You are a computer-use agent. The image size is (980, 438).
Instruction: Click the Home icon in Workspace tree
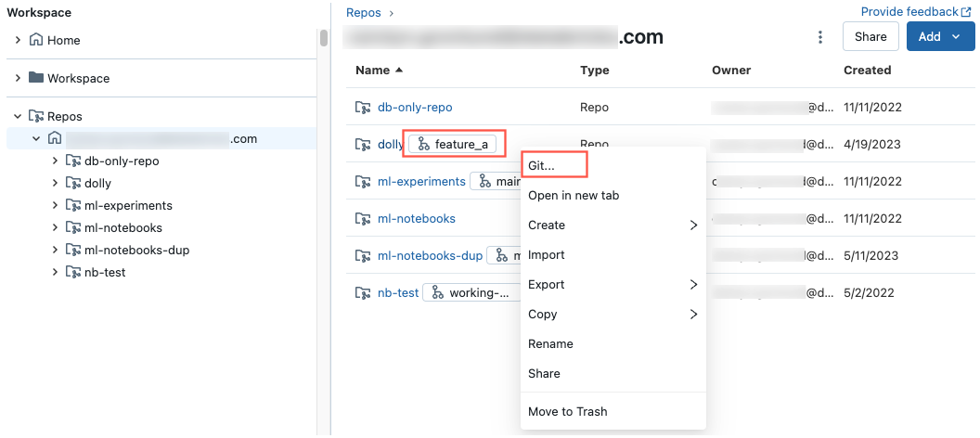[36, 40]
